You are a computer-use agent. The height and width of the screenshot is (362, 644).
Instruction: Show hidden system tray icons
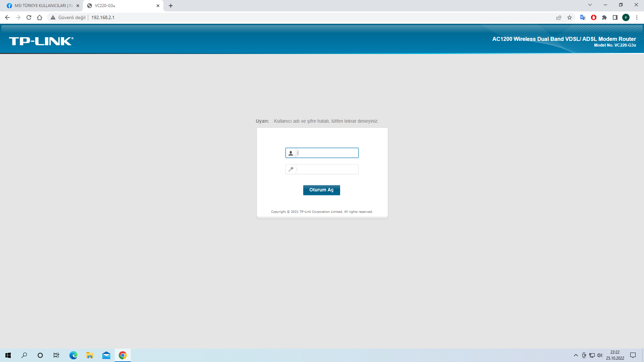pos(576,355)
